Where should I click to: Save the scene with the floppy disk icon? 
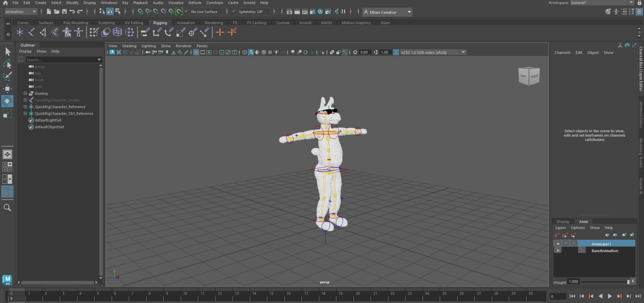coord(64,12)
